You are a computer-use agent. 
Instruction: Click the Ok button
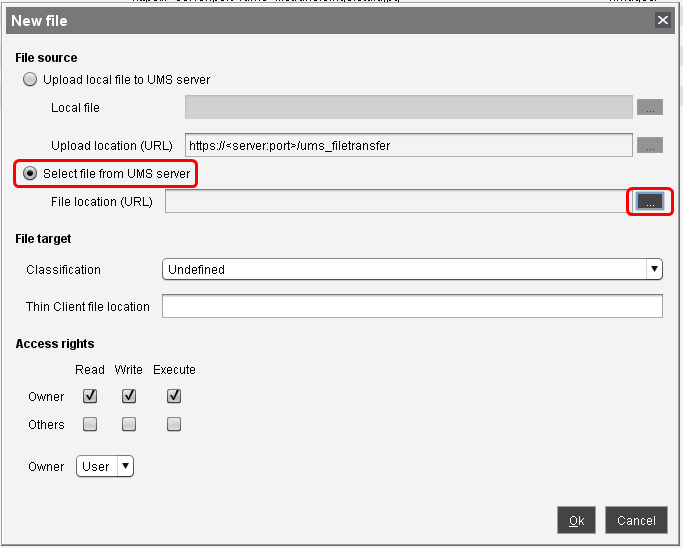(576, 520)
